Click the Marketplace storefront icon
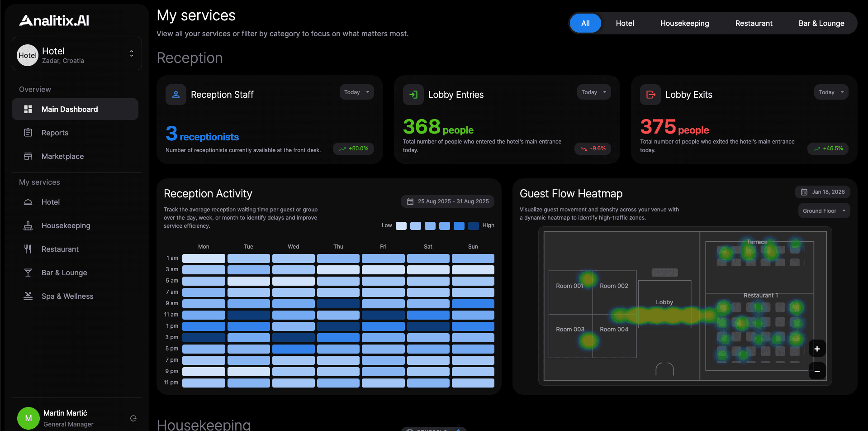The image size is (868, 431). [28, 156]
